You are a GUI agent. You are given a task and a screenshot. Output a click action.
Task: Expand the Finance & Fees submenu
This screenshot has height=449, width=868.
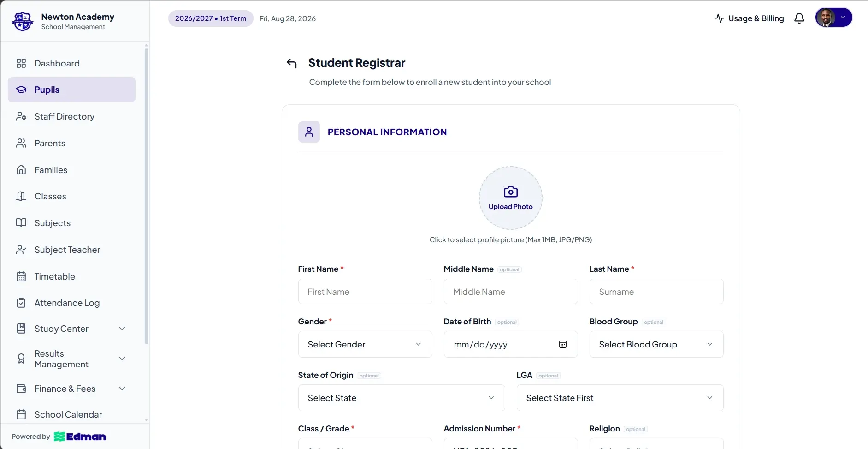click(122, 389)
